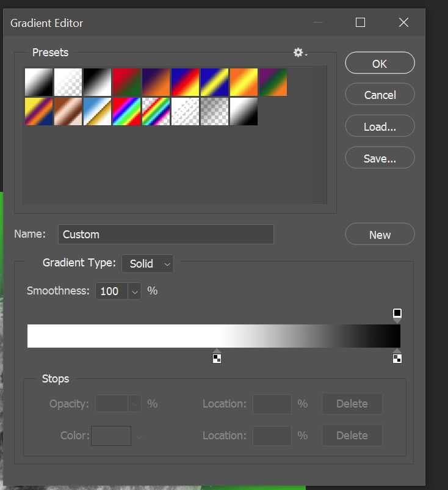
Task: Select the middle color stop below the gradient
Action: pos(217,356)
